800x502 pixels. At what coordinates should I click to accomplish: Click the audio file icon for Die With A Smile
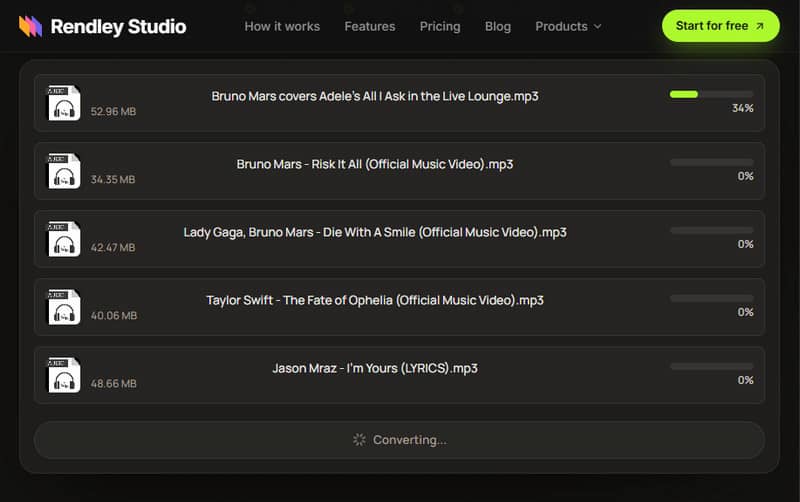pyautogui.click(x=64, y=239)
